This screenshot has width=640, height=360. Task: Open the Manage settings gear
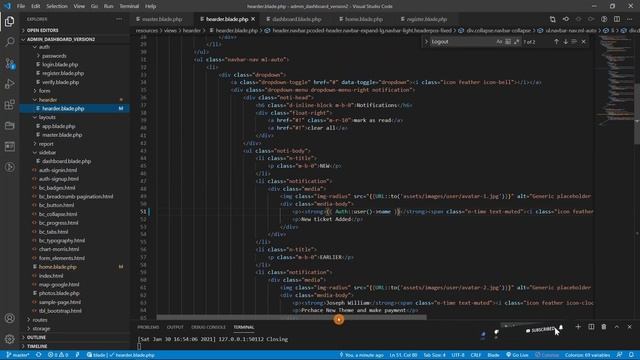9,339
